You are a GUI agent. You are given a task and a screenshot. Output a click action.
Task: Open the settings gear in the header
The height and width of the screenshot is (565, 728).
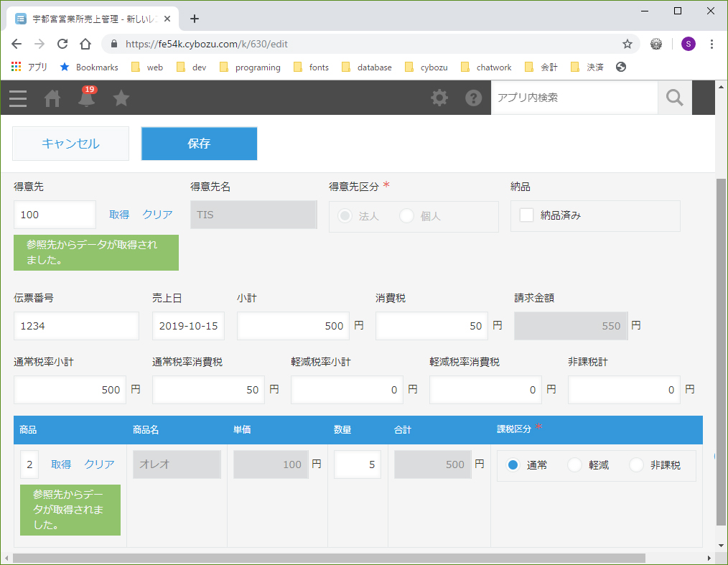pyautogui.click(x=439, y=98)
